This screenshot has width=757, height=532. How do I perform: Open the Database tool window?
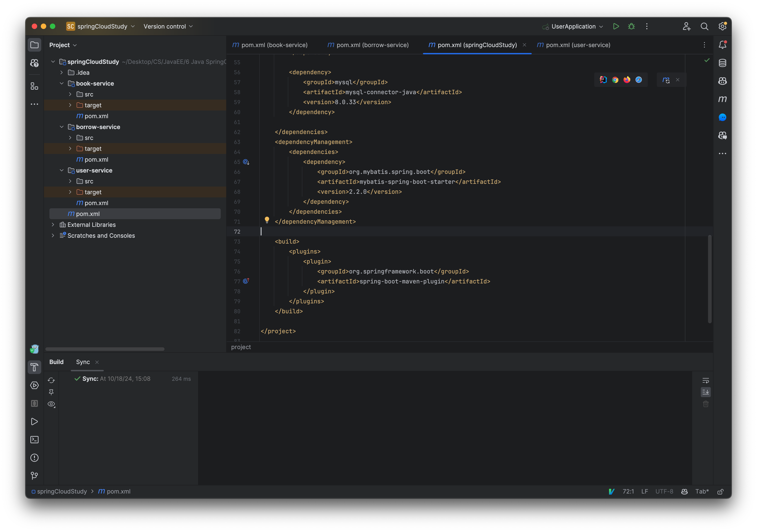click(722, 62)
